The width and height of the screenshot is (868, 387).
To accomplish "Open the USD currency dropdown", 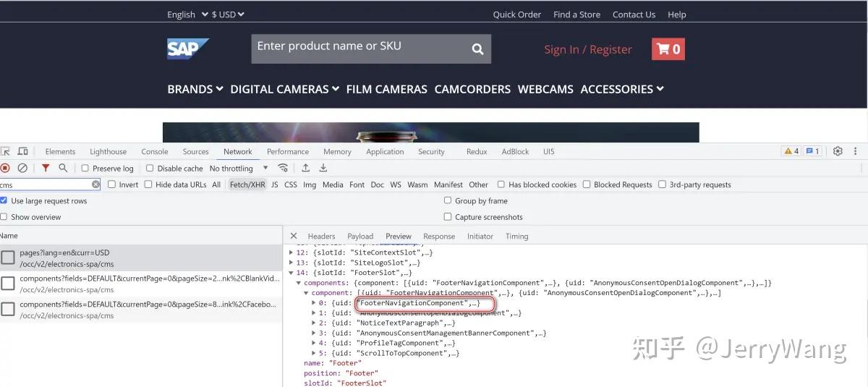I will [x=228, y=14].
